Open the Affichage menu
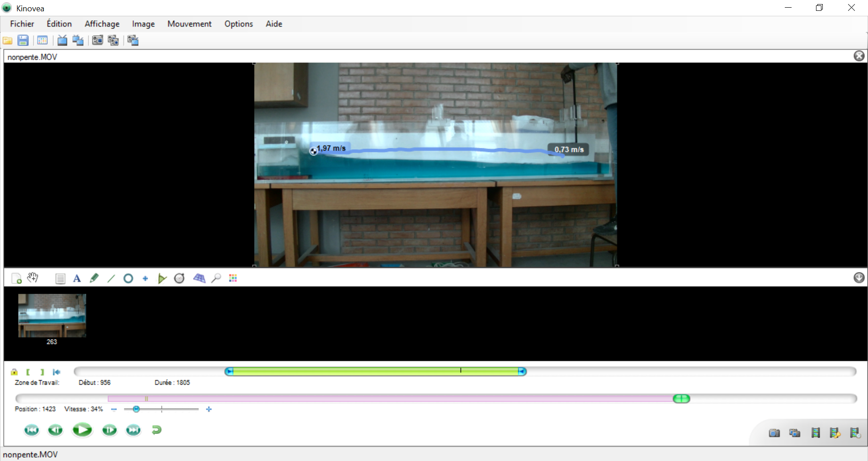The height and width of the screenshot is (461, 868). (x=102, y=24)
